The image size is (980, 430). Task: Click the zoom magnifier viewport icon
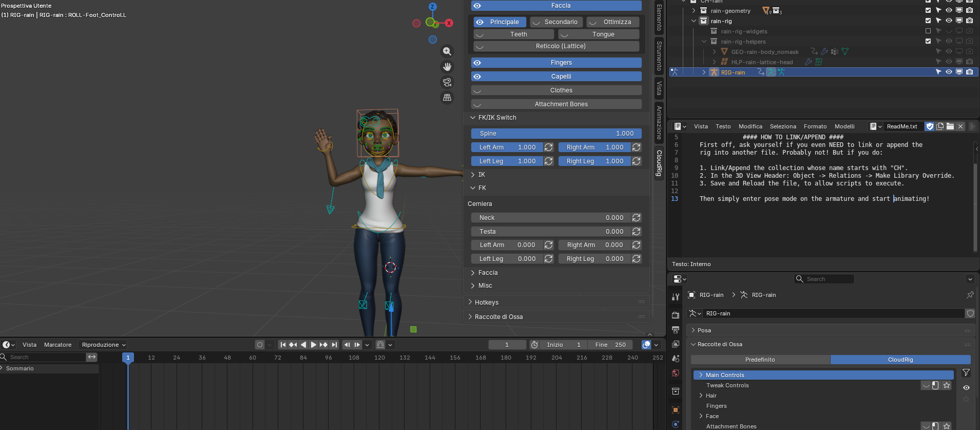[447, 51]
